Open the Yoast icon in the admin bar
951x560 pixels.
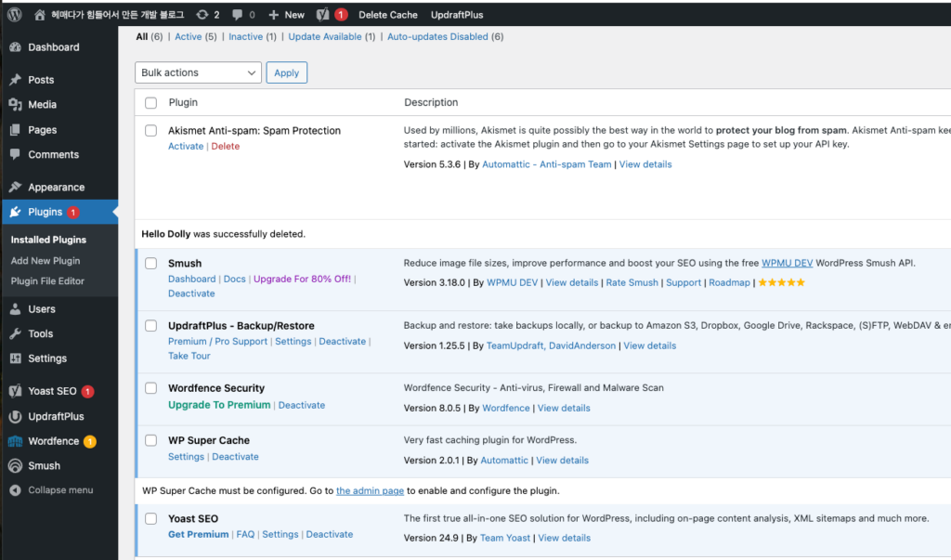click(x=322, y=15)
